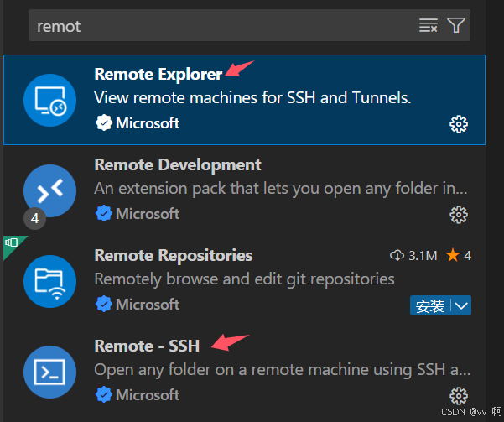
Task: Click 'Open any folder on a remote machine' description
Action: [283, 370]
